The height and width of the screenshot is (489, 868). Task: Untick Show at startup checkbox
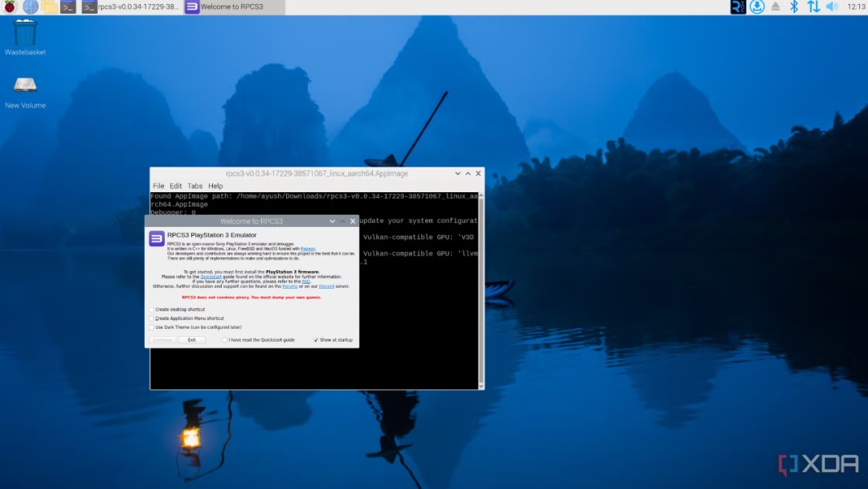point(316,340)
